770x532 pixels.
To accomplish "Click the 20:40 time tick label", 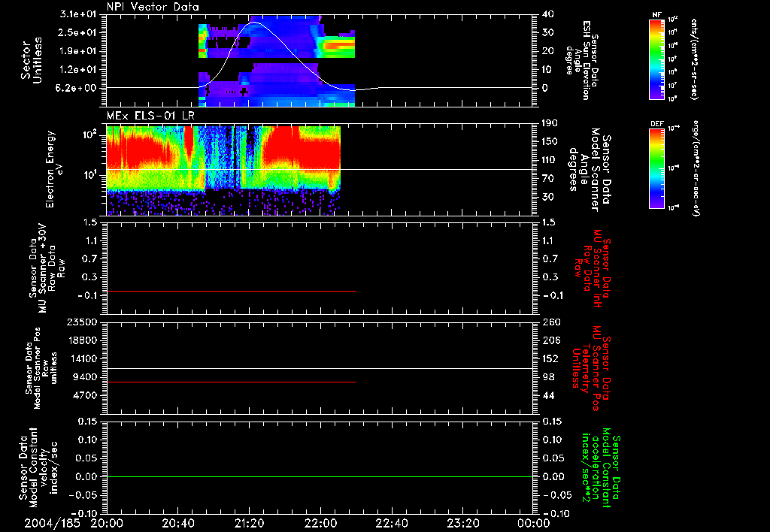I will click(177, 523).
